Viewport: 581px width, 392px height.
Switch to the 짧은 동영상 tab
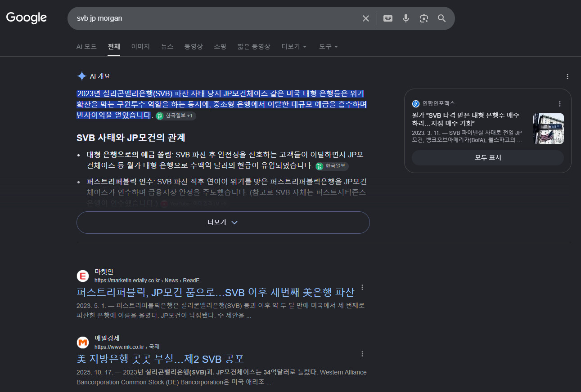[x=254, y=47]
